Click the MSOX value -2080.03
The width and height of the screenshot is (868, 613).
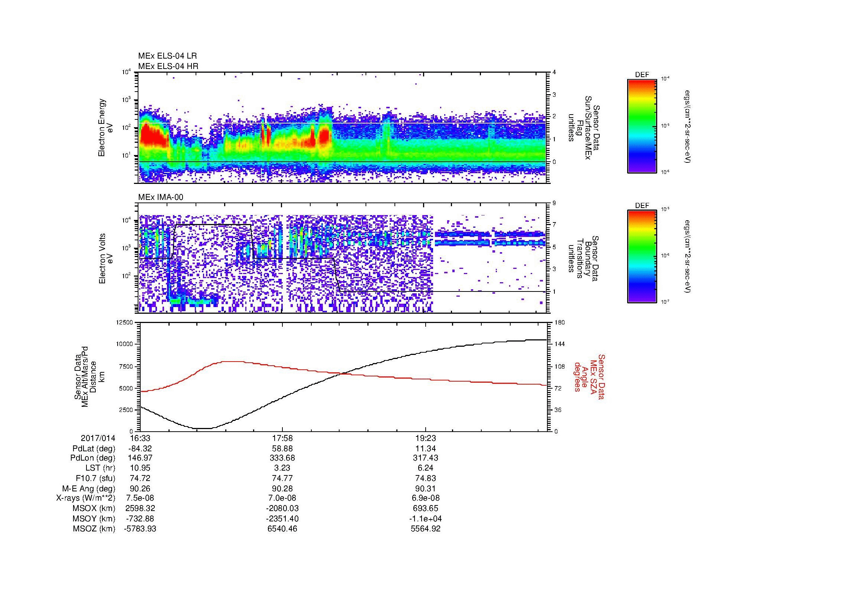282,508
